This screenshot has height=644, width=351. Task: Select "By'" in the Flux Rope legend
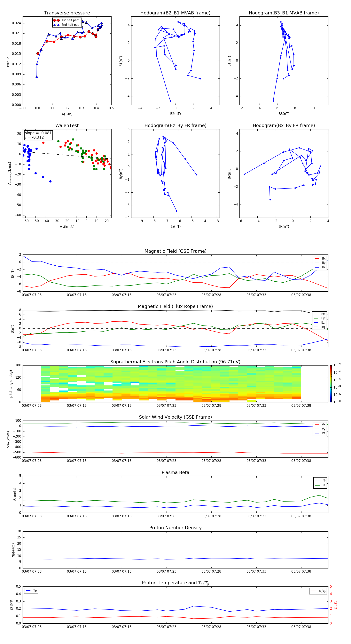coord(320,318)
